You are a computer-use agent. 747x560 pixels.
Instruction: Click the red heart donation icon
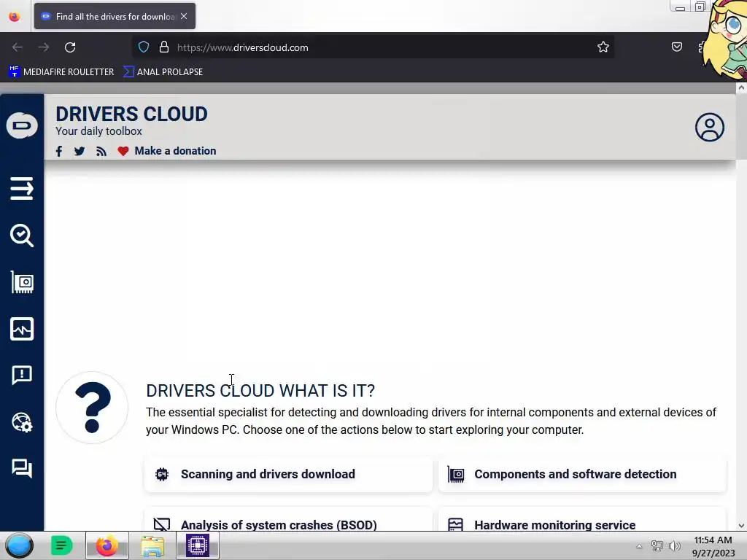click(123, 152)
